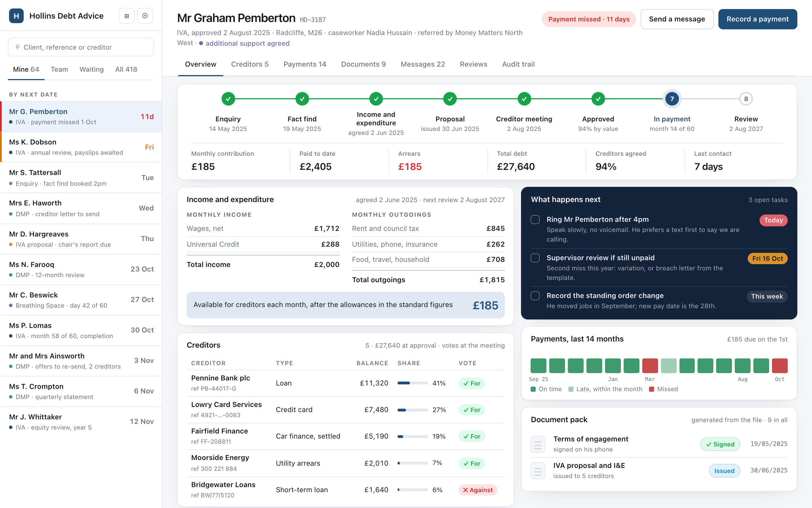Click the Review step 8 circle
This screenshot has height=508, width=812.
tap(746, 99)
